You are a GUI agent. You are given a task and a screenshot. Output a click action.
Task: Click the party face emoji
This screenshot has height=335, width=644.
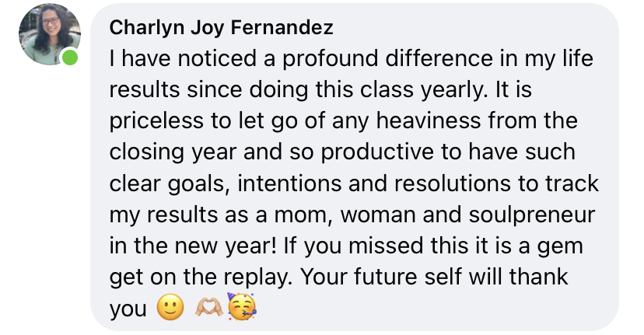click(242, 307)
